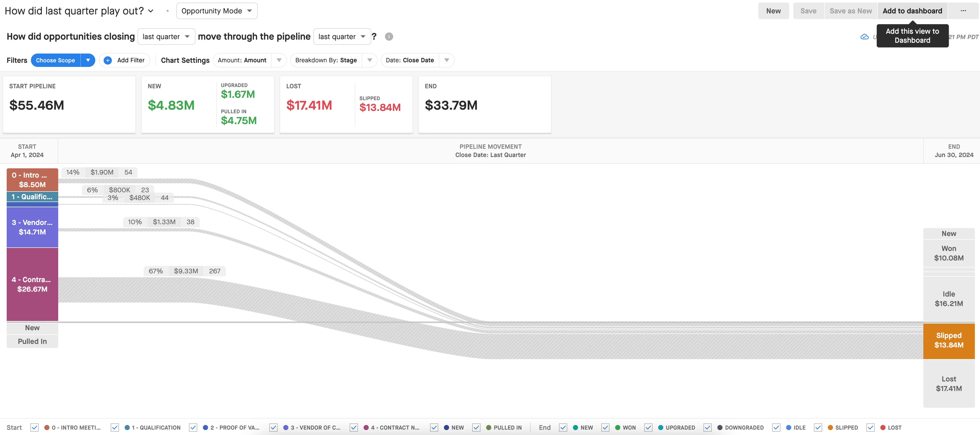Click the 3 - Vendor purple stage block
This screenshot has height=435, width=980.
[32, 227]
